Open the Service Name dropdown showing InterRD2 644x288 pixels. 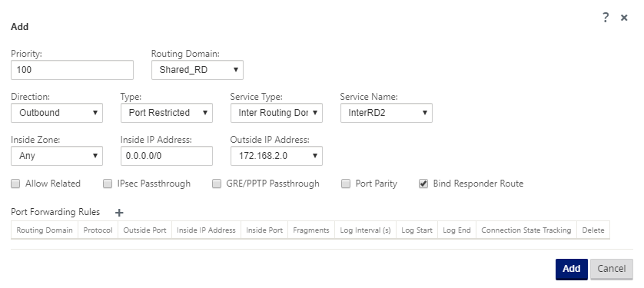386,113
